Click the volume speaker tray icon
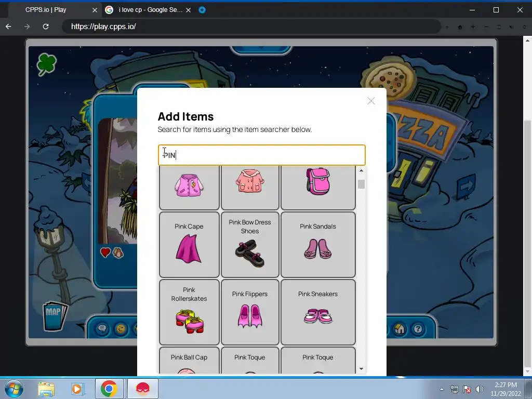Image resolution: width=532 pixels, height=399 pixels. [x=480, y=389]
